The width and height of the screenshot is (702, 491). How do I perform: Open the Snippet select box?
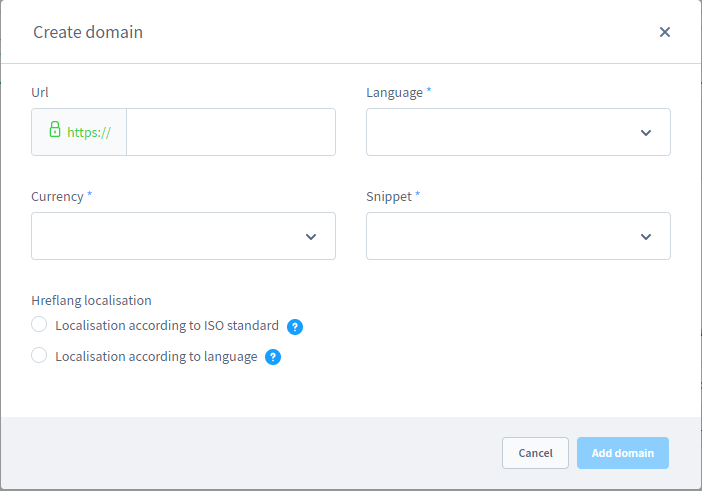tap(505, 236)
